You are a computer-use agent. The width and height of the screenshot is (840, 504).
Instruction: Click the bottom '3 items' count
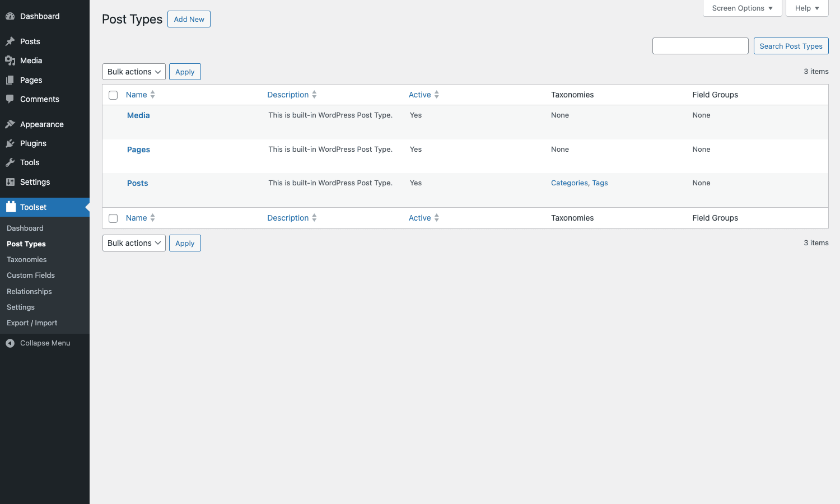[x=816, y=242]
